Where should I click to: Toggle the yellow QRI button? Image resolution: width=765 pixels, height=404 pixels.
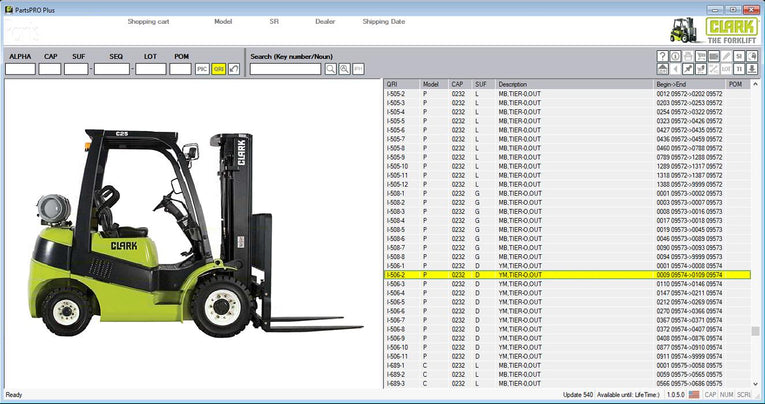pyautogui.click(x=218, y=69)
